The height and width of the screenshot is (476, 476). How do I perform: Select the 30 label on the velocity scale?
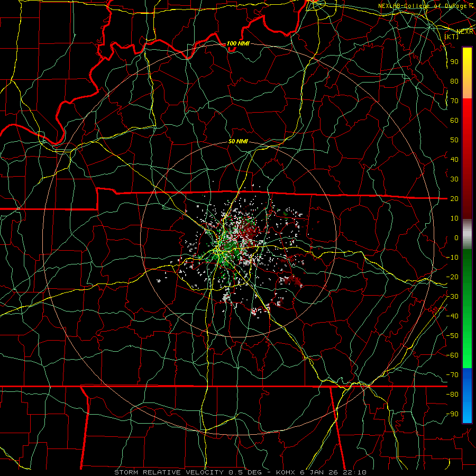[454, 179]
